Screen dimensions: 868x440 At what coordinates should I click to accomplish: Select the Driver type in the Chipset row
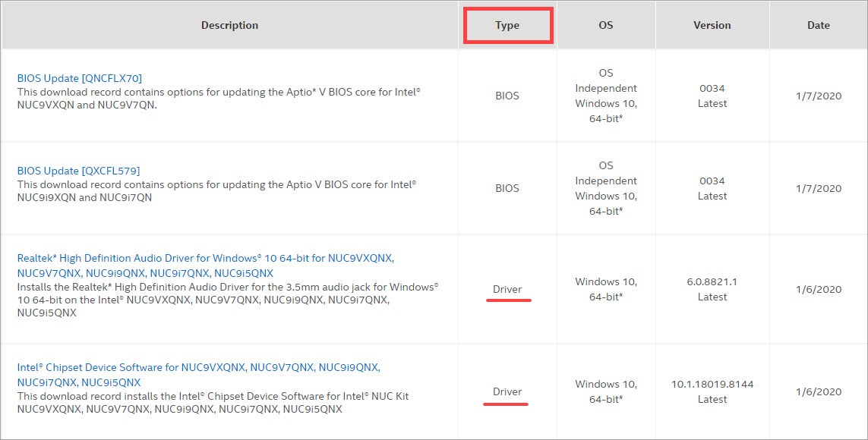(x=507, y=392)
